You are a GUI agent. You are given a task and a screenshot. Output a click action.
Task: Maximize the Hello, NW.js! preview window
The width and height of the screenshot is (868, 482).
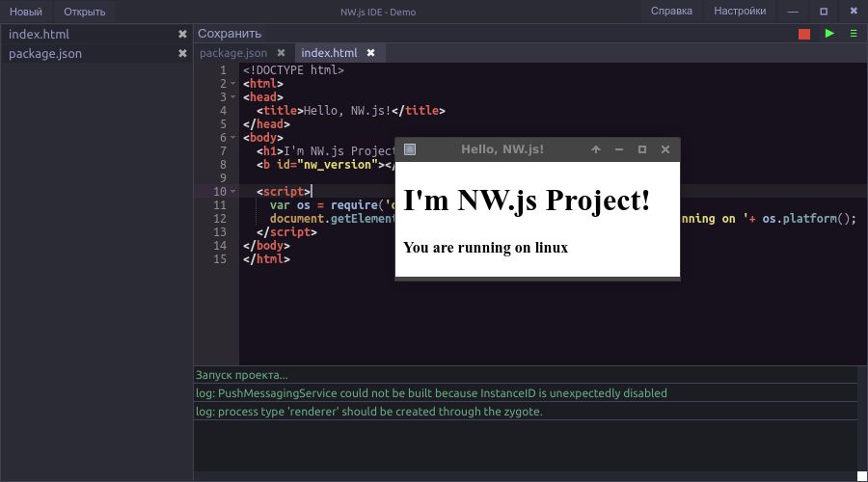642,149
